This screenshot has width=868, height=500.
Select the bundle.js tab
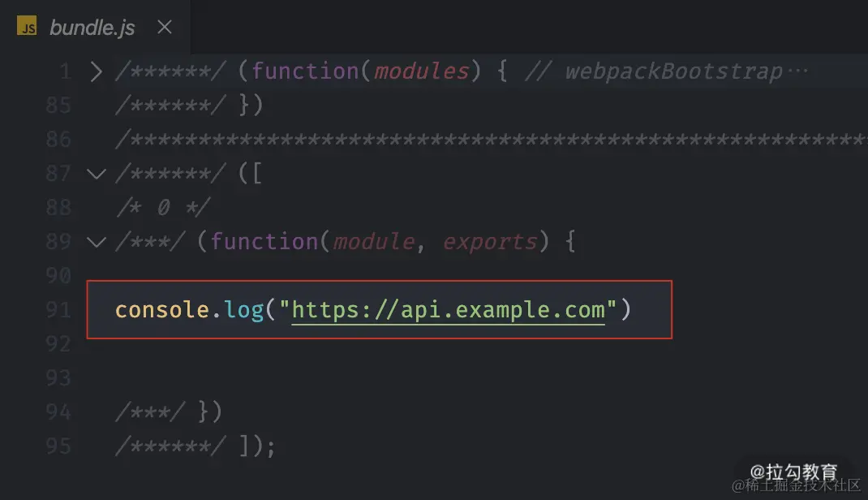[95, 27]
